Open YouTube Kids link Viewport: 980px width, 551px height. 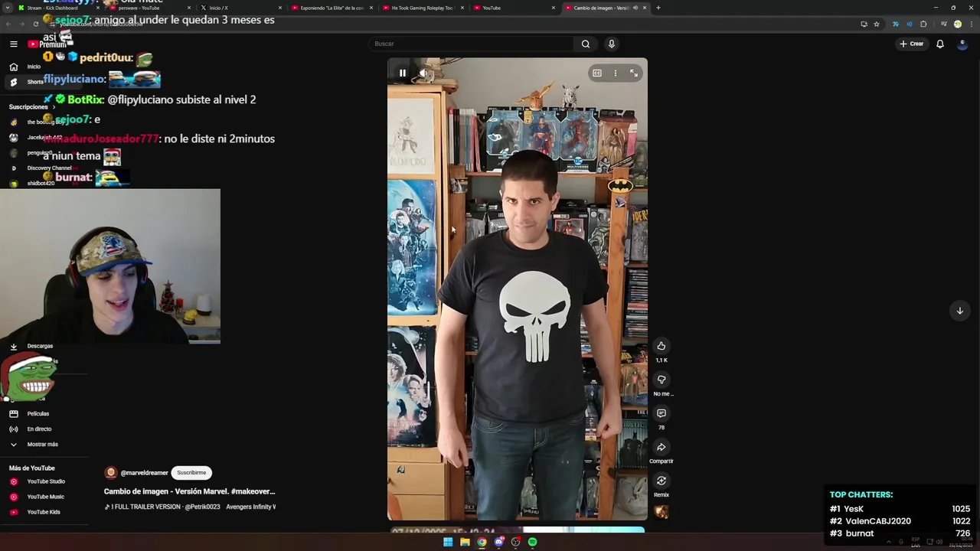[42, 512]
